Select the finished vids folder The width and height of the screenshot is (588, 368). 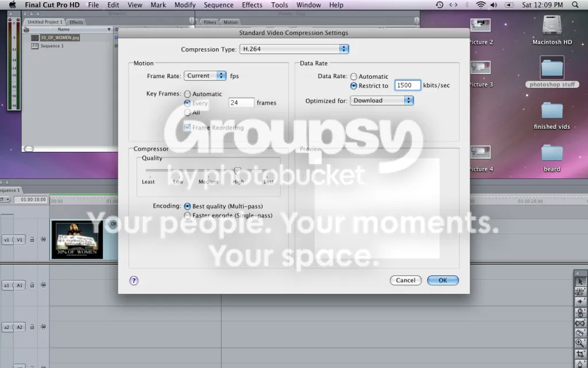(x=552, y=111)
